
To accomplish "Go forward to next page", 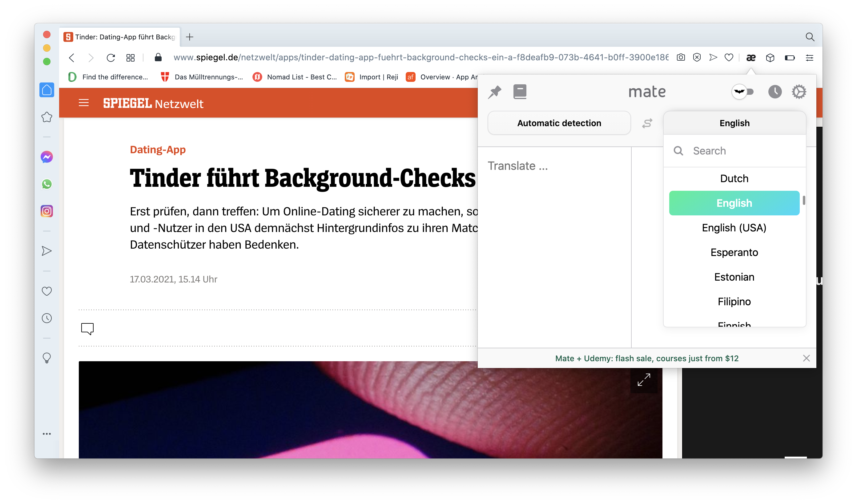I will pos(91,58).
